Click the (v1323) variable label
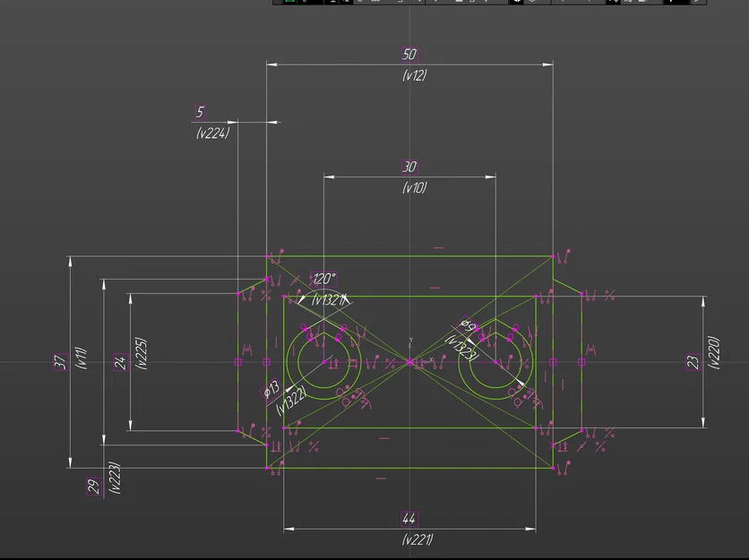The image size is (749, 560). (461, 348)
